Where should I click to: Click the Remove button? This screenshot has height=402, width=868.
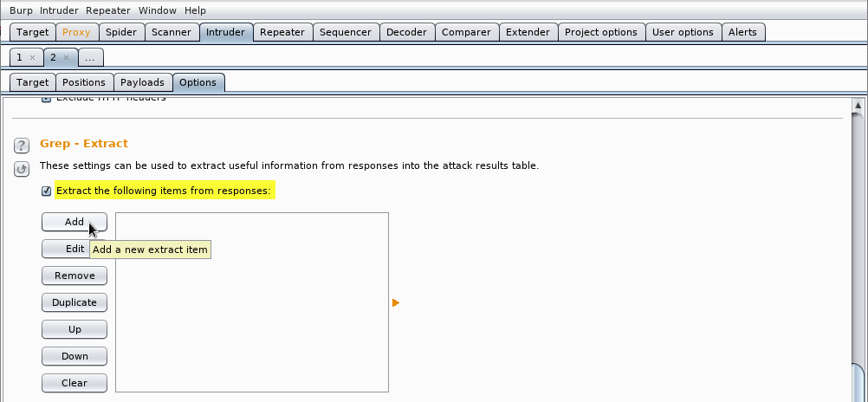74,276
